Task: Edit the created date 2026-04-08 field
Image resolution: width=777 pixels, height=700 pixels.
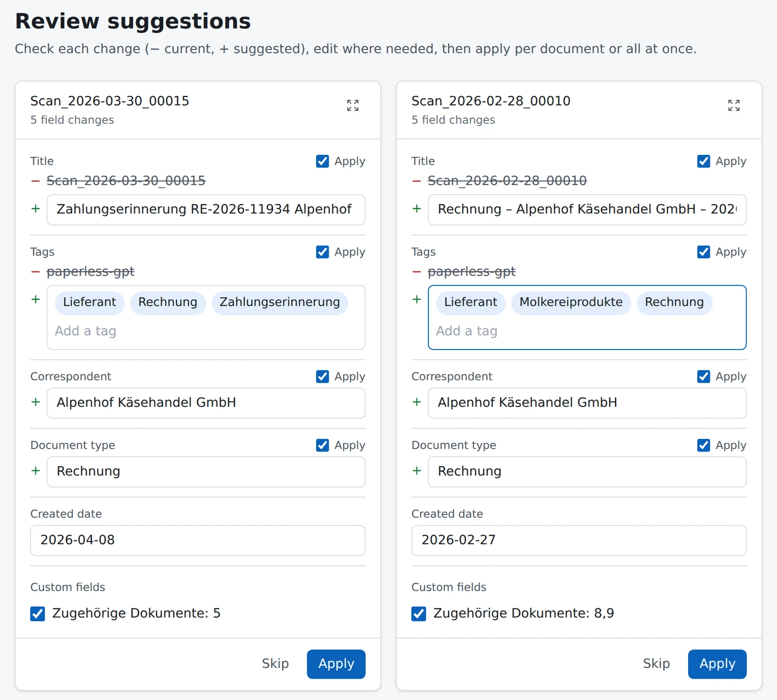Action: click(198, 540)
